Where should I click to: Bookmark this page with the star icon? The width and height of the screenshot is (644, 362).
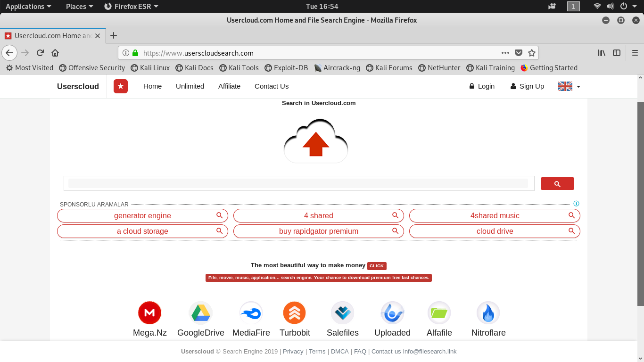point(532,53)
